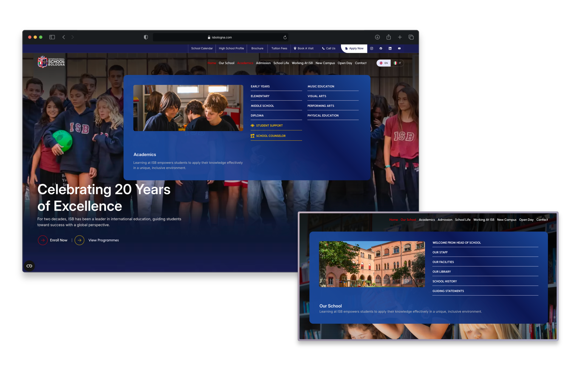
Task: Show the tab overview icon
Action: (411, 37)
